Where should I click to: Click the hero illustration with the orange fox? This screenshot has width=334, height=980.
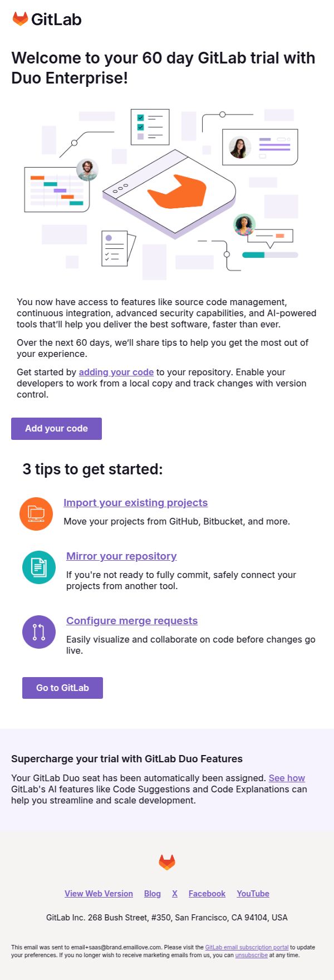click(x=167, y=192)
